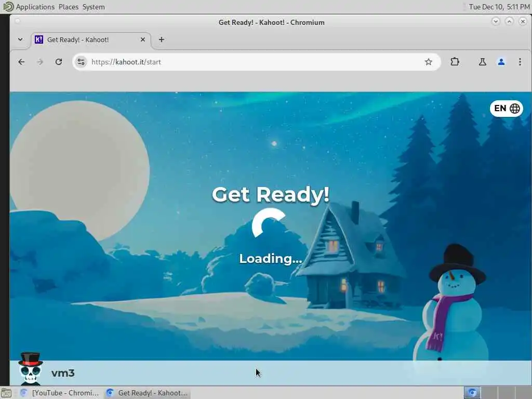Click the skull avatar with top hat
The width and height of the screenshot is (532, 399).
click(x=30, y=369)
